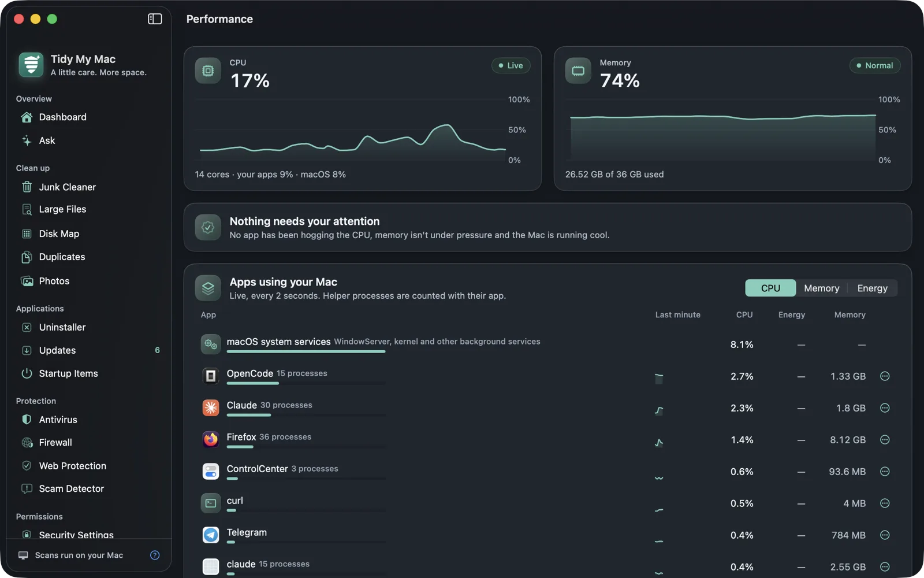Click the Telegram app icon
Viewport: 924px width, 578px height.
pos(211,535)
